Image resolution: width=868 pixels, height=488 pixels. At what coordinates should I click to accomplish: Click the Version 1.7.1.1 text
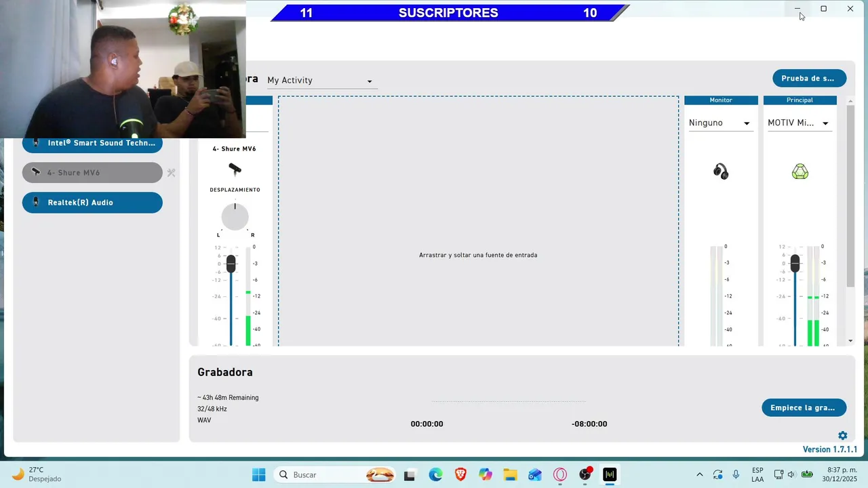click(830, 449)
